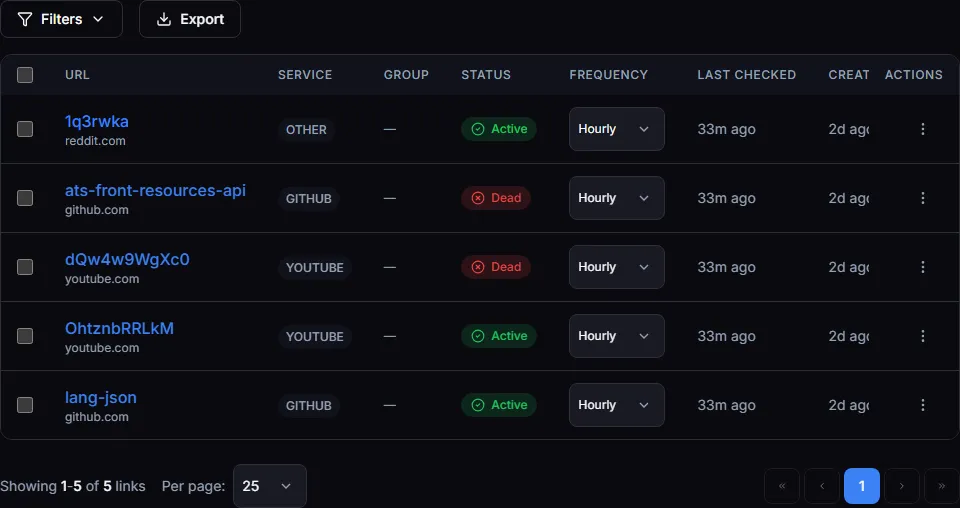This screenshot has height=508, width=960.
Task: Open actions menu for ats-front-resources-api row
Action: coord(922,198)
